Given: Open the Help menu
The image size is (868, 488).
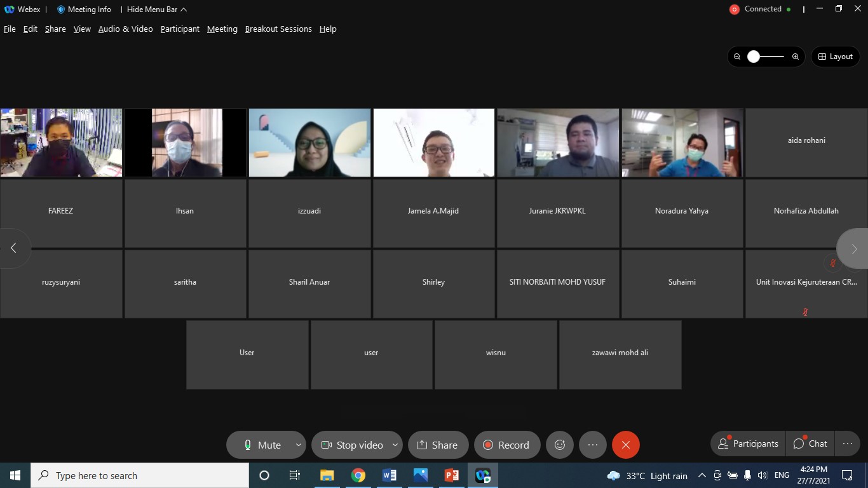Looking at the screenshot, I should coord(328,29).
